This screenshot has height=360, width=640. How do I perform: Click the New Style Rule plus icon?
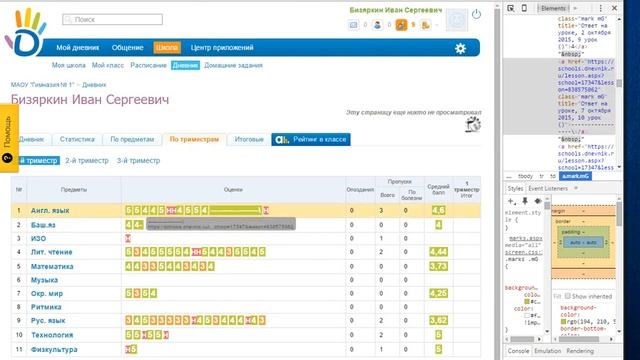pyautogui.click(x=511, y=201)
